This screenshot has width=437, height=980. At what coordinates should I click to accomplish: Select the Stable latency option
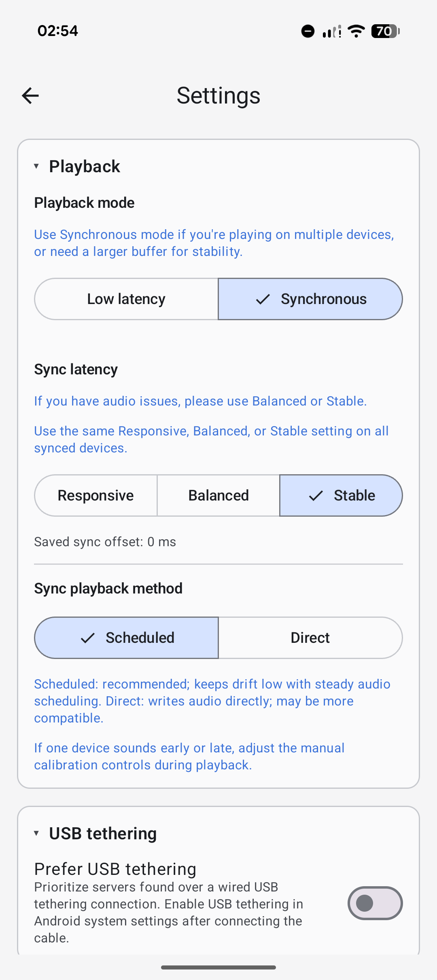pyautogui.click(x=341, y=496)
